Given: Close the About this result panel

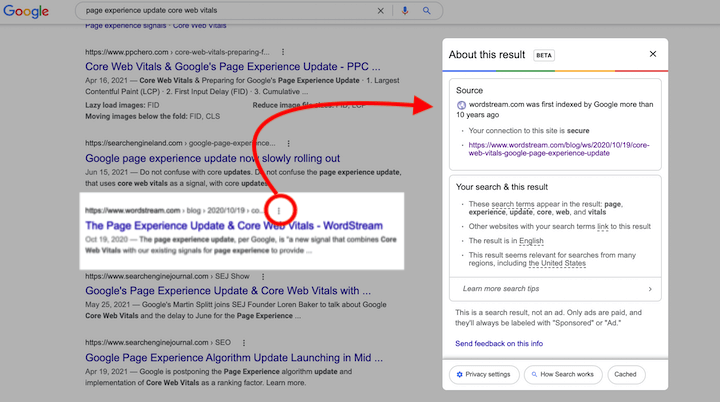Looking at the screenshot, I should pyautogui.click(x=653, y=54).
